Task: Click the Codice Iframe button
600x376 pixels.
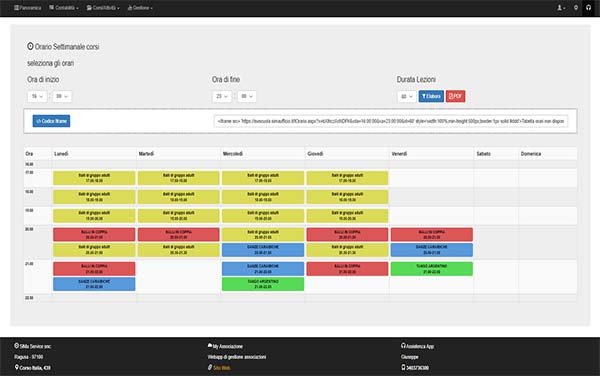Action: point(51,121)
